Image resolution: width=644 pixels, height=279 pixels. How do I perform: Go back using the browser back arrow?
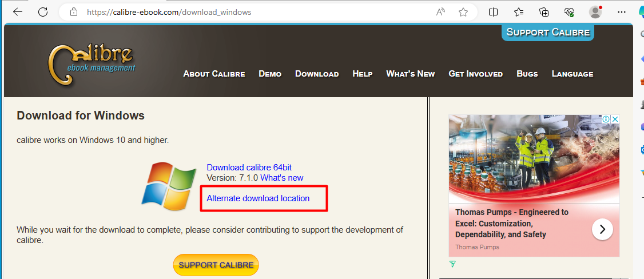point(18,12)
